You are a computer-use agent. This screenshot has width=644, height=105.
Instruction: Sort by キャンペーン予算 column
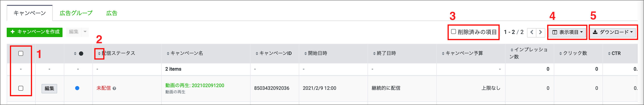[x=443, y=53]
